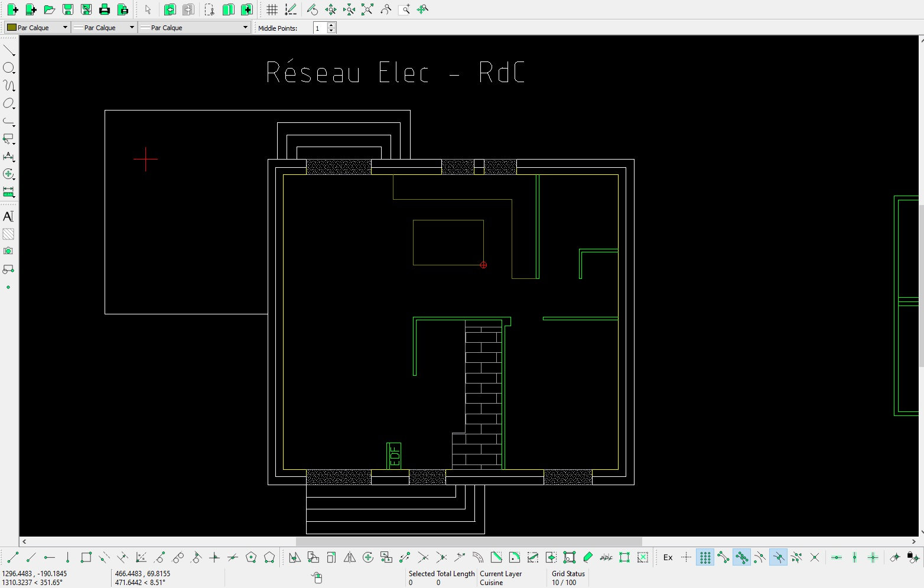The width and height of the screenshot is (924, 588).
Task: Select the polygon by center and corner tool
Action: (x=251, y=557)
